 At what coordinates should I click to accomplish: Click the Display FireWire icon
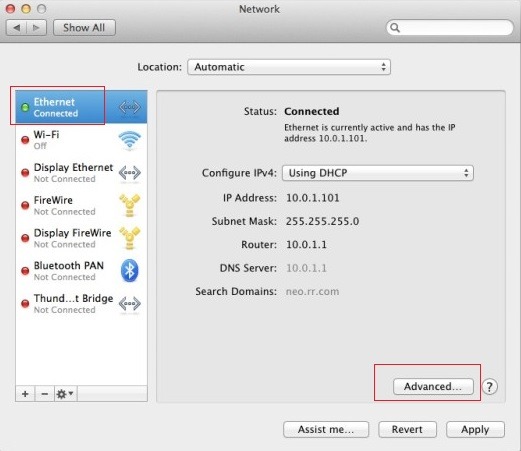(x=129, y=238)
